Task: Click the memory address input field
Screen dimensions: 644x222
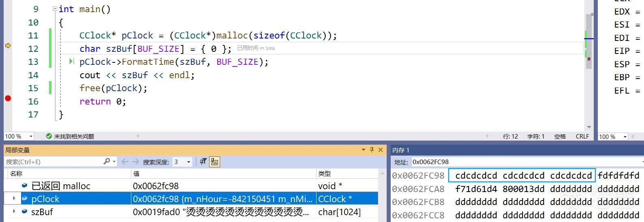Action: pyautogui.click(x=527, y=162)
